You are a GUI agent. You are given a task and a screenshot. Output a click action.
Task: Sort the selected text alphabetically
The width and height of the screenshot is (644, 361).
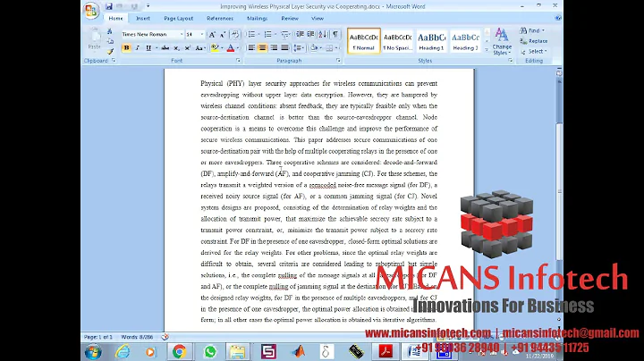[x=323, y=35]
